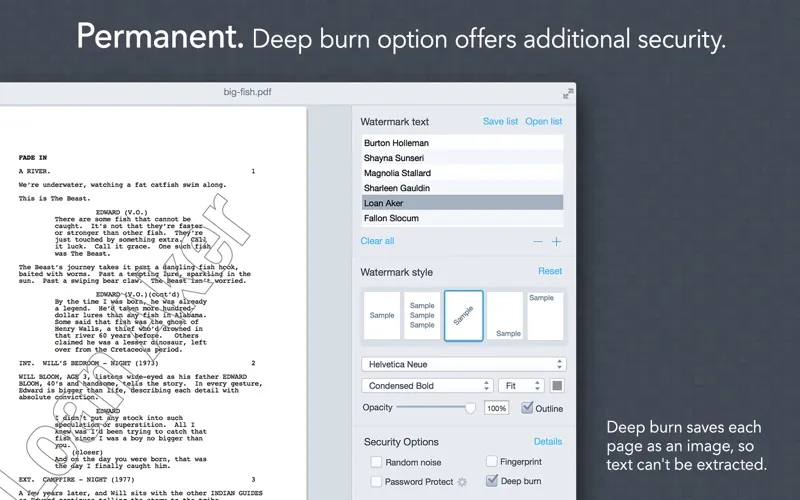Select diagonal Sample watermark style
Screen dimensions: 800x500
coord(464,316)
